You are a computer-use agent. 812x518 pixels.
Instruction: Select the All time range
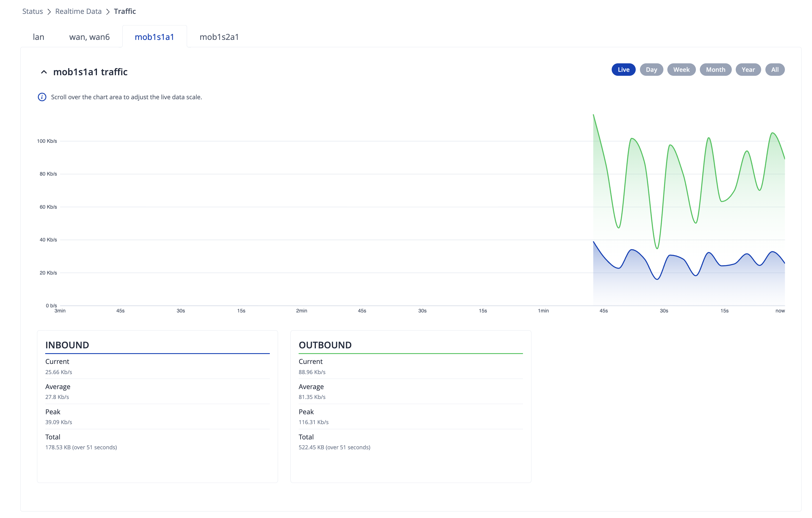tap(775, 70)
